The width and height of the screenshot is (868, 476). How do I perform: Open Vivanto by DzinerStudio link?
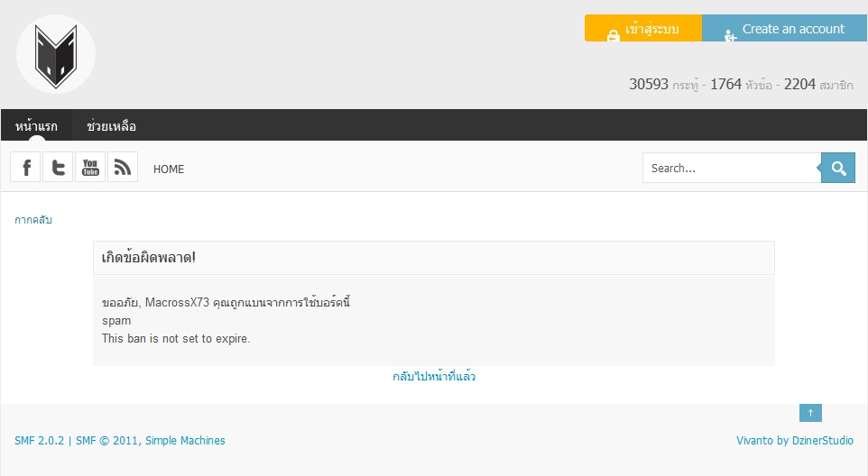pyautogui.click(x=795, y=441)
